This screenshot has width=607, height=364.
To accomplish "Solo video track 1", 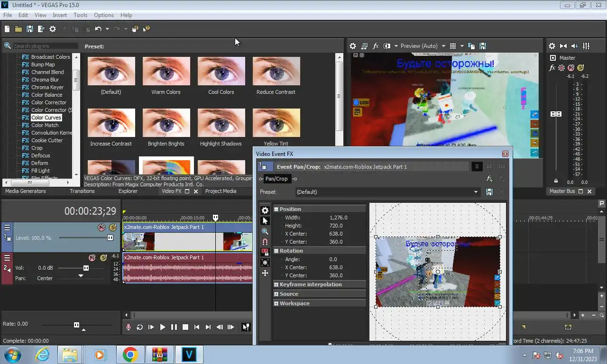I will click(x=113, y=227).
